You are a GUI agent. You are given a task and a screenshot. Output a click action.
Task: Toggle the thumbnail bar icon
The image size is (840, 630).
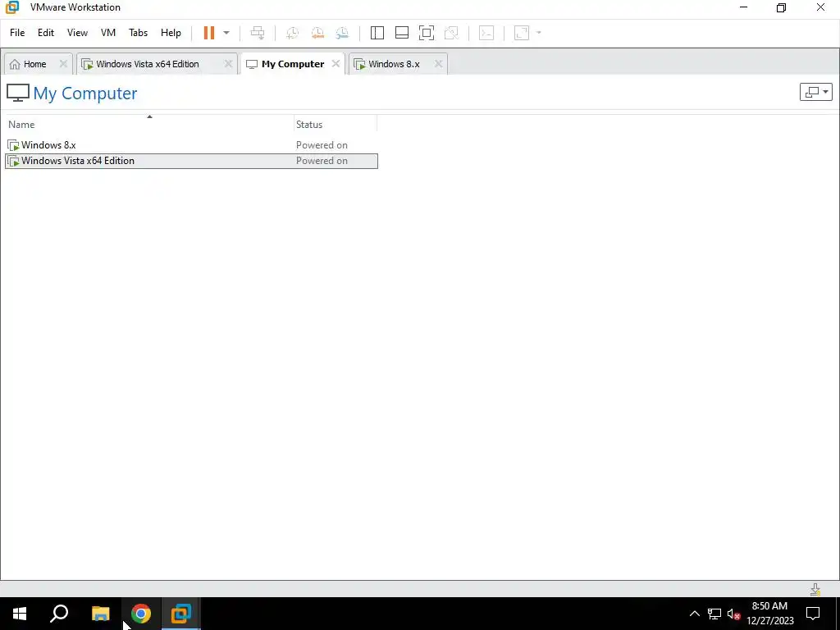(402, 33)
